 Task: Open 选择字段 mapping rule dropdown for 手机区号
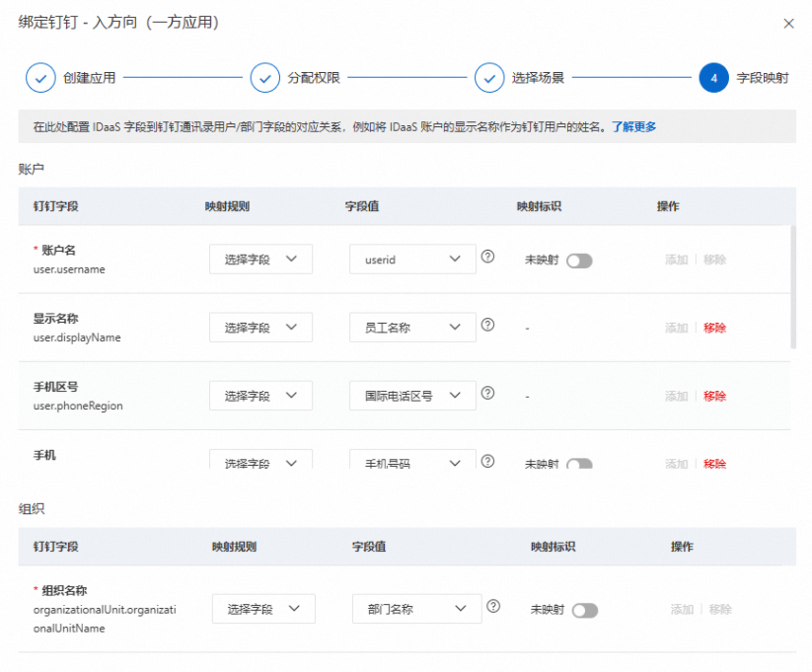pos(261,396)
